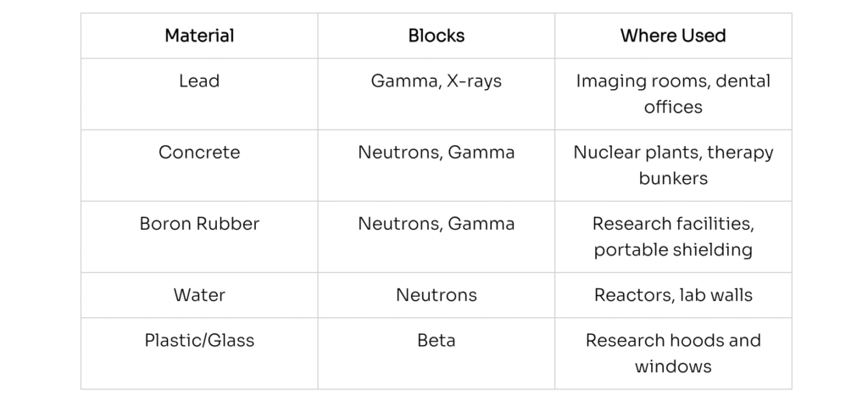Select the Nuclear plants, therapy bunkers cell

tap(673, 165)
